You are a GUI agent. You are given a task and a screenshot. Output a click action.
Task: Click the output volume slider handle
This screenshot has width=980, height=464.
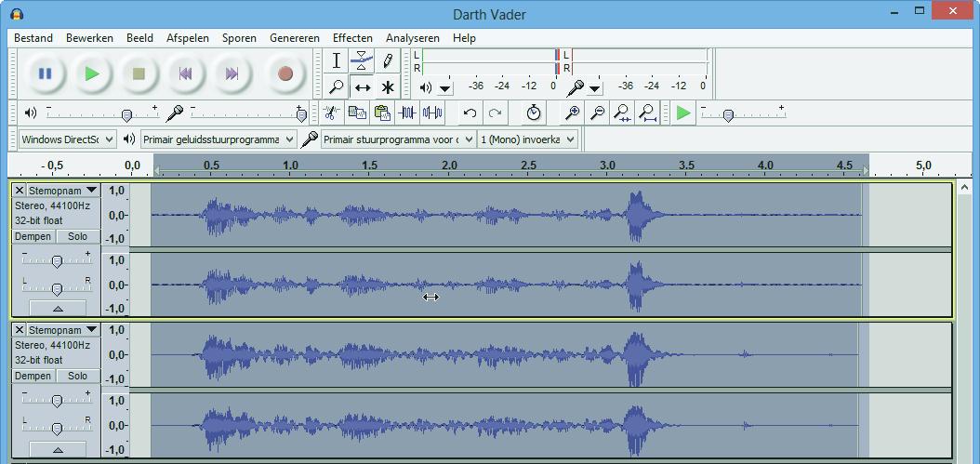tap(126, 115)
